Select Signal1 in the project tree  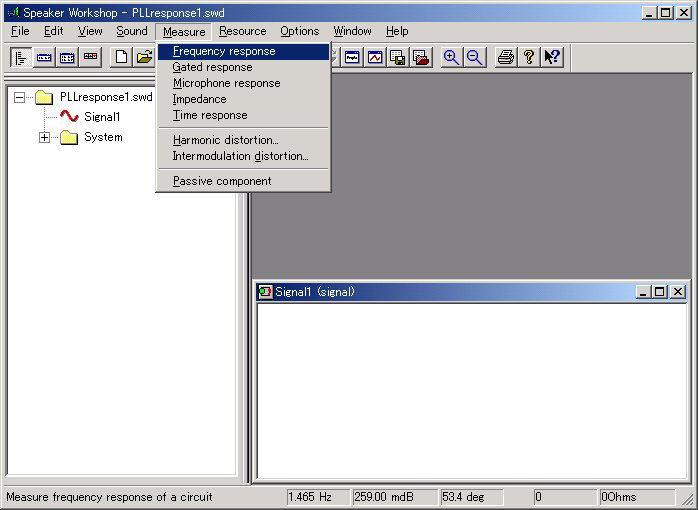(x=101, y=117)
